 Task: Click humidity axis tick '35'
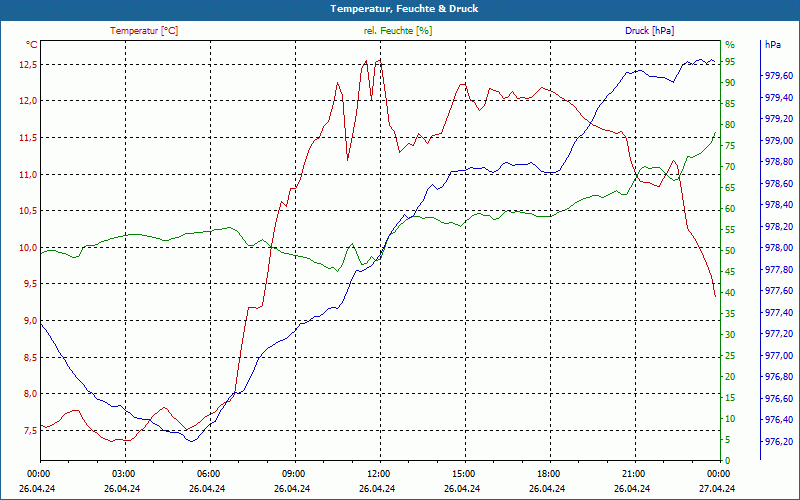730,314
